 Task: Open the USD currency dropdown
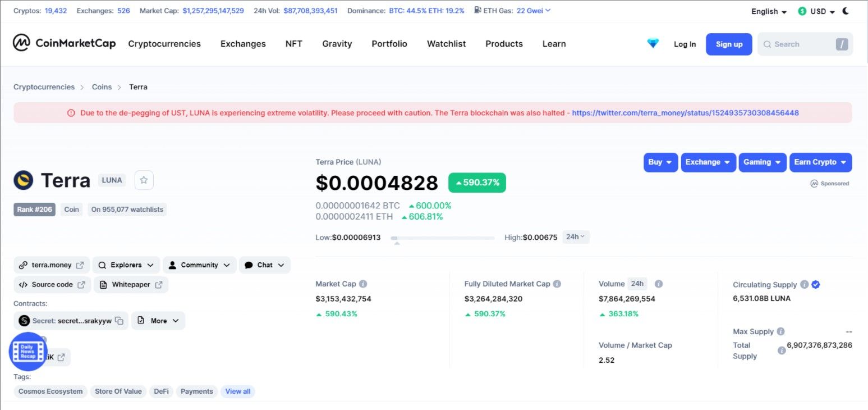[817, 12]
